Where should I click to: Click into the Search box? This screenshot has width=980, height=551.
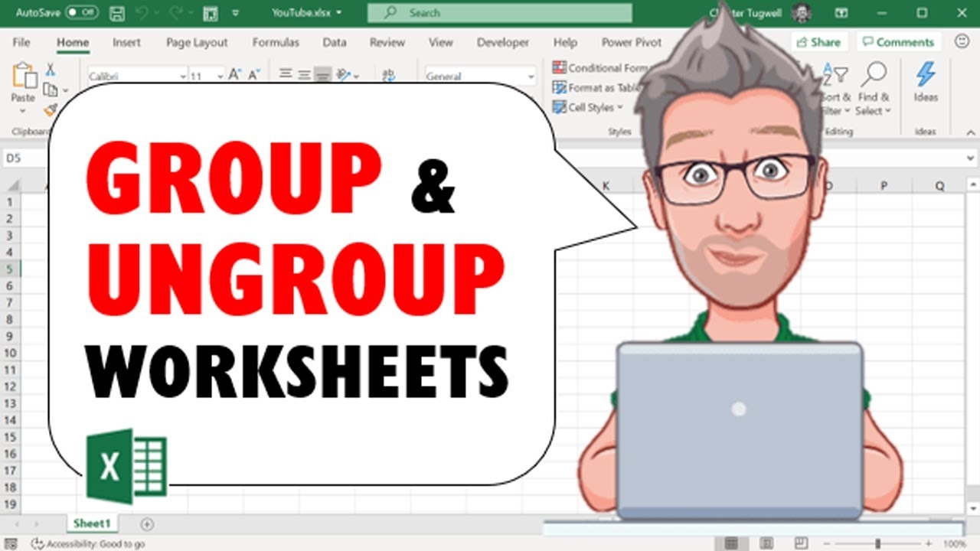click(x=499, y=13)
